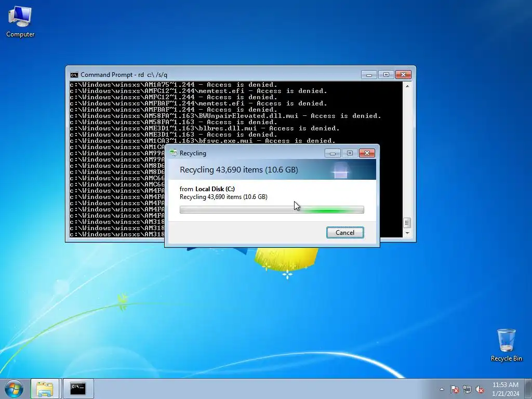
Task: Click the 'Local Disk (C:)' text in dialog
Action: [215, 189]
